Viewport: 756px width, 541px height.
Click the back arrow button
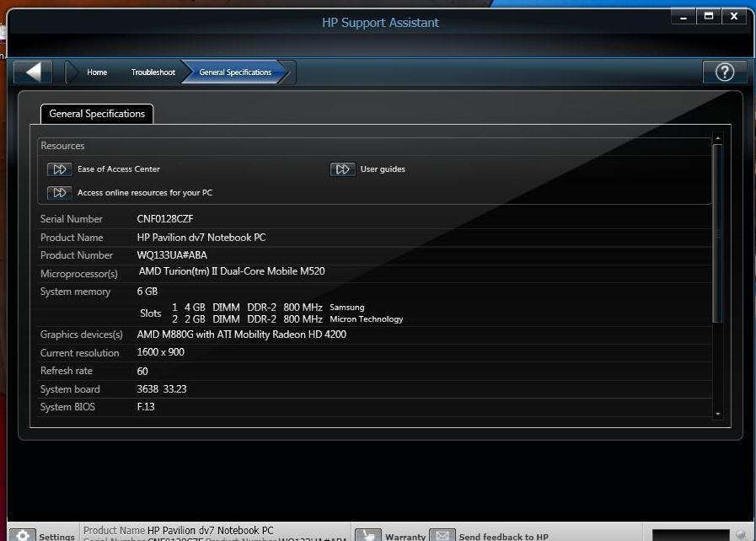[x=33, y=72]
